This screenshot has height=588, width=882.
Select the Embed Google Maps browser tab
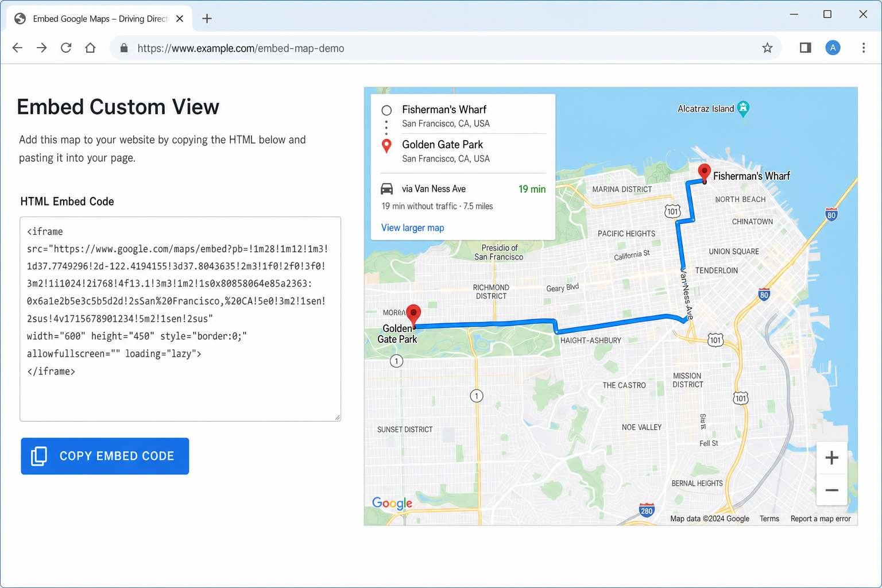98,19
